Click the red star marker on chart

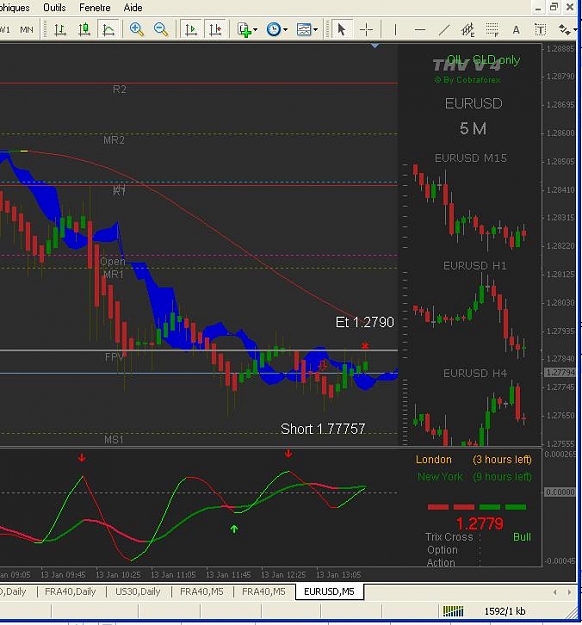365,346
